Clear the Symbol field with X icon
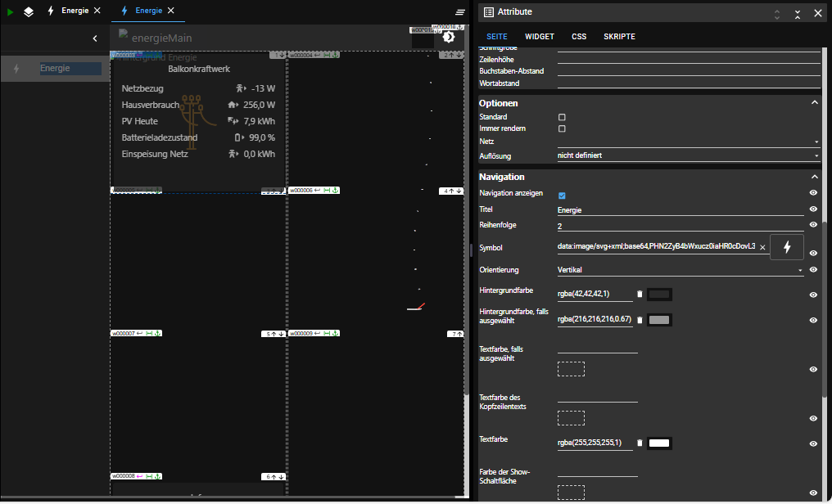 point(762,247)
